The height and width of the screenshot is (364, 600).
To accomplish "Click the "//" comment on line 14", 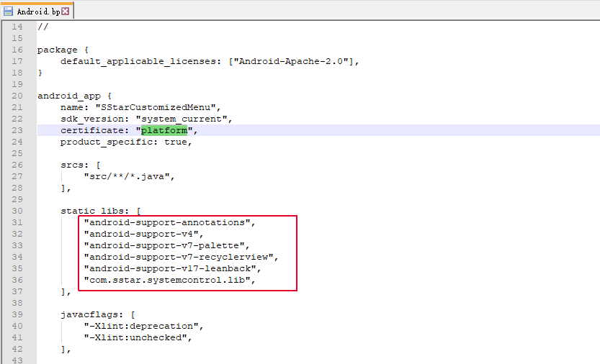I will pos(43,27).
